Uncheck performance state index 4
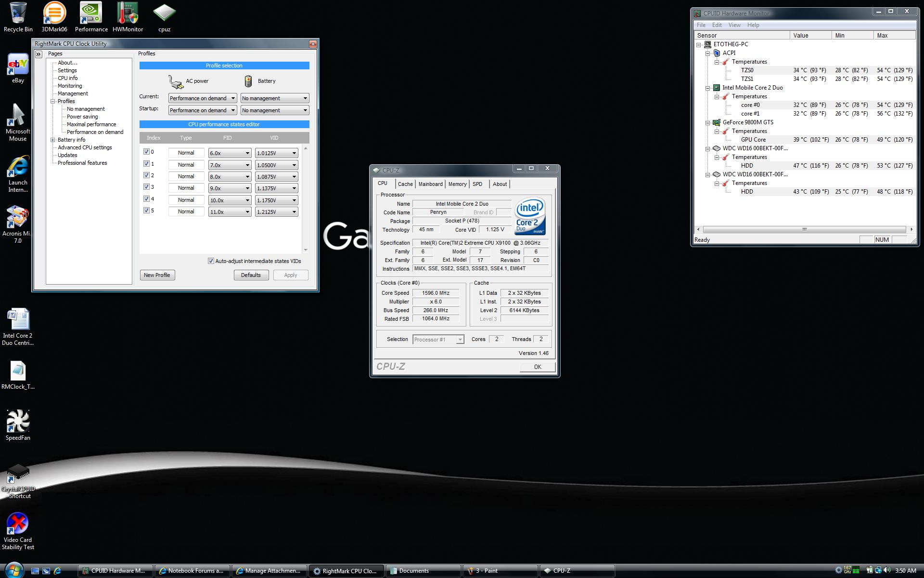Viewport: 924px width, 578px height. coord(147,199)
